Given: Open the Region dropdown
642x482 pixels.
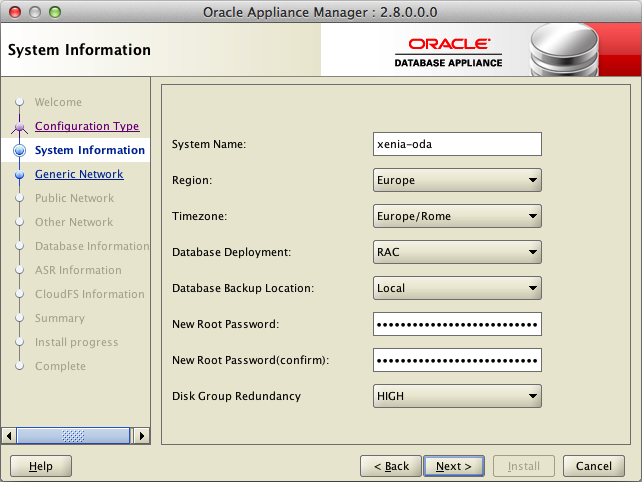Looking at the screenshot, I should (457, 180).
